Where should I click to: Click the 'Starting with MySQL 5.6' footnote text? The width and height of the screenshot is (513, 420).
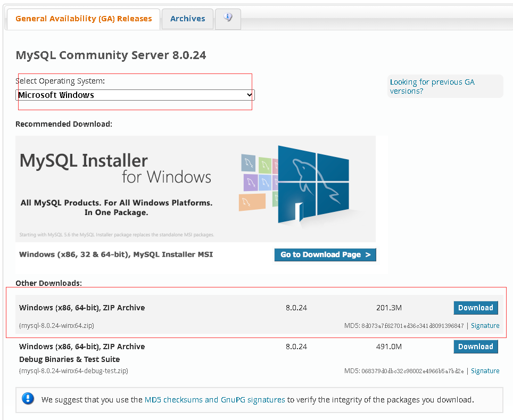pos(117,235)
